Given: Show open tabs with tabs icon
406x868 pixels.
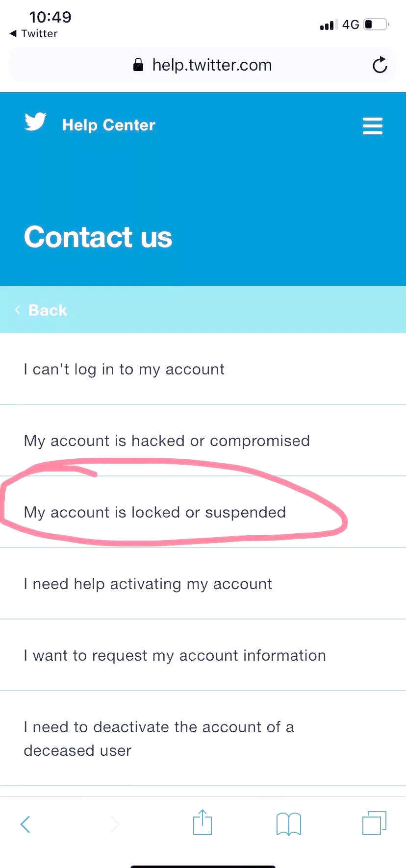Looking at the screenshot, I should click(375, 823).
